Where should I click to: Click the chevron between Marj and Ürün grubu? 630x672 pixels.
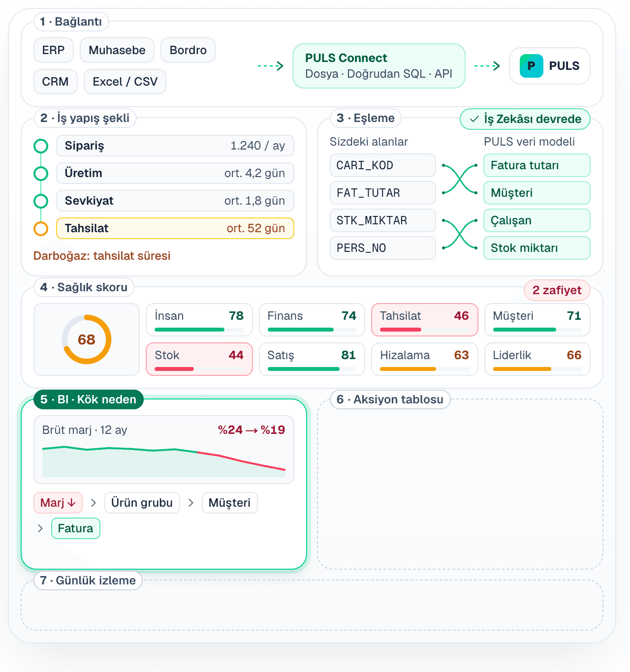pyautogui.click(x=94, y=503)
